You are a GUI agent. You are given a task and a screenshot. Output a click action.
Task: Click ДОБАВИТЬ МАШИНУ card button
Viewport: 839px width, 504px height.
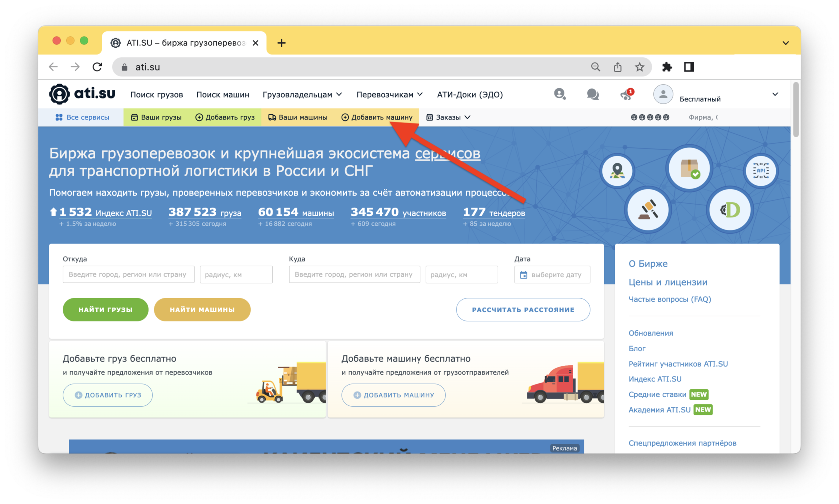[394, 395]
